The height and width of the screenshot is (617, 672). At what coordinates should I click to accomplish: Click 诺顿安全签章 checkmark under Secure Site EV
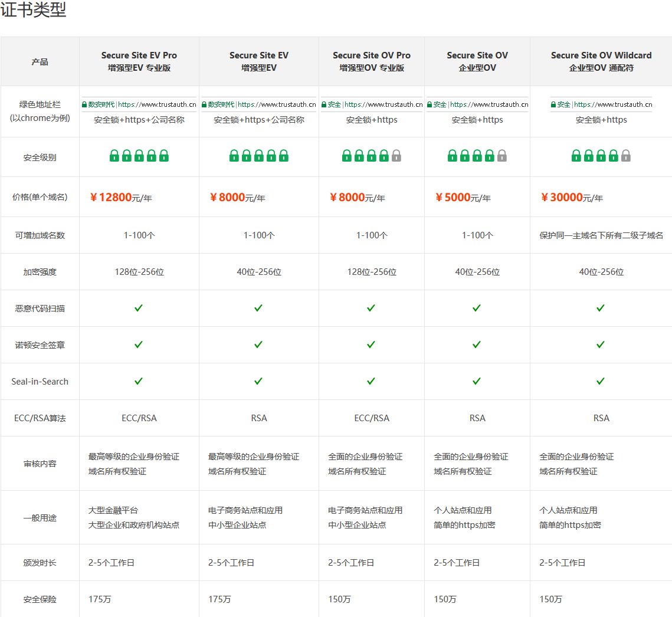point(258,344)
